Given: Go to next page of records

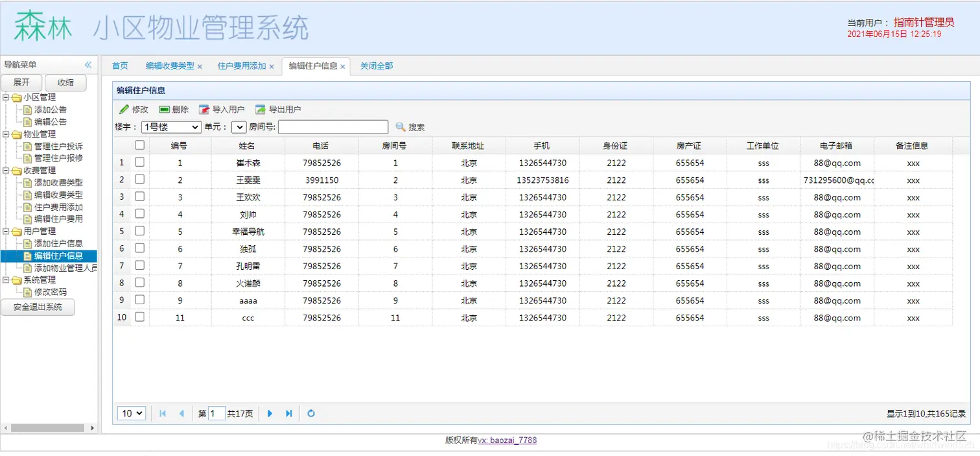Looking at the screenshot, I should point(270,413).
